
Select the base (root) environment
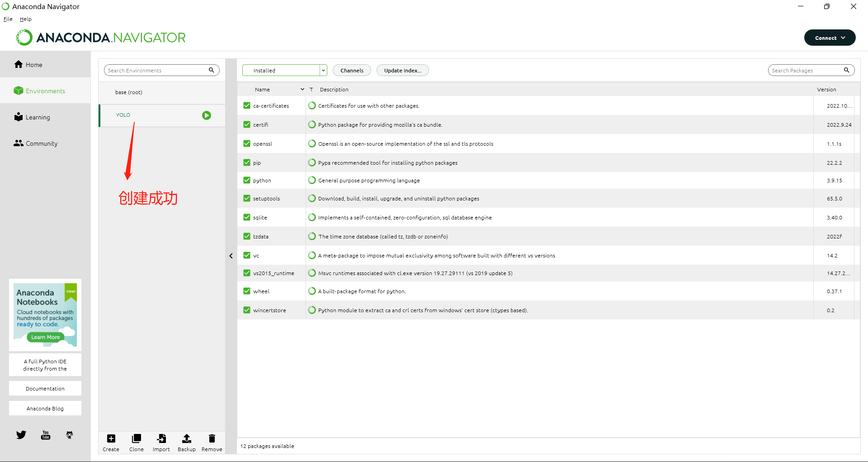pos(162,92)
